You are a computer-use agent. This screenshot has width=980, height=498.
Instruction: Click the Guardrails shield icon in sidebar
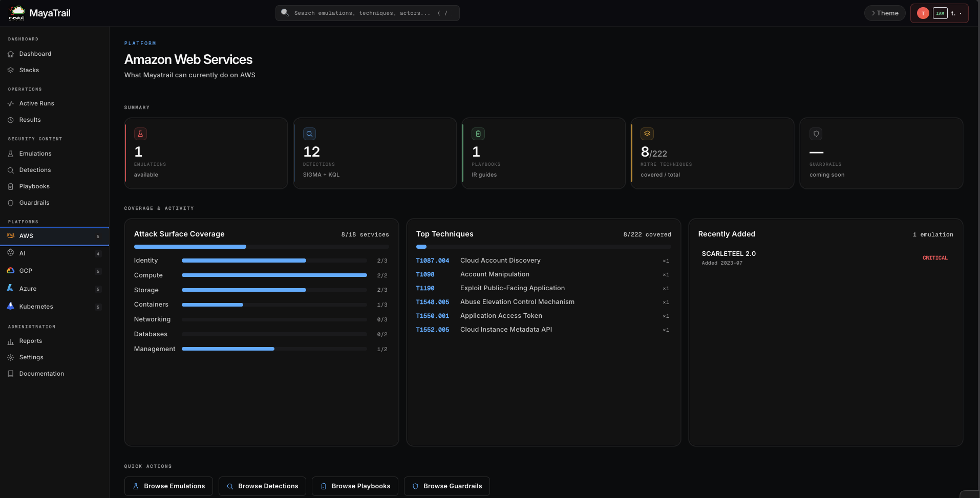coord(10,203)
